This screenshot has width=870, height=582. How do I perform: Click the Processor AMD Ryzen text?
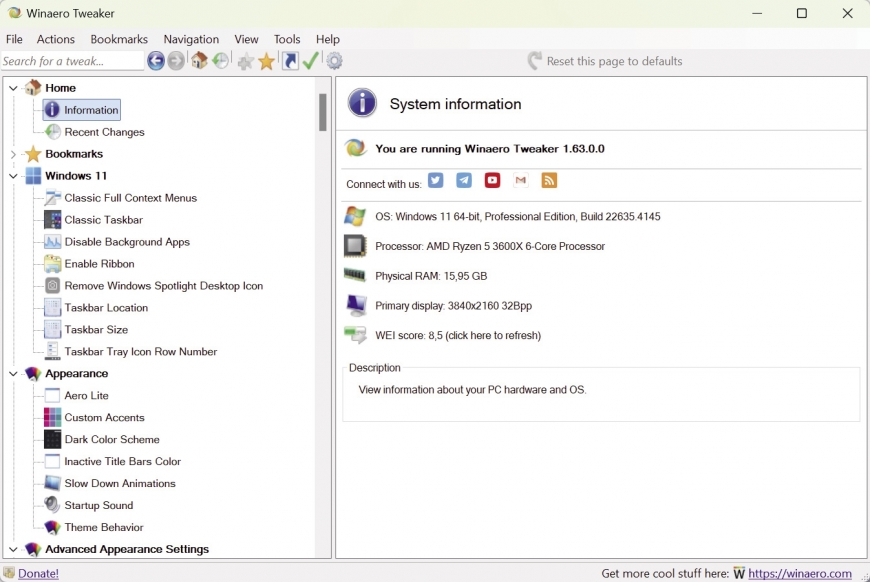[490, 246]
